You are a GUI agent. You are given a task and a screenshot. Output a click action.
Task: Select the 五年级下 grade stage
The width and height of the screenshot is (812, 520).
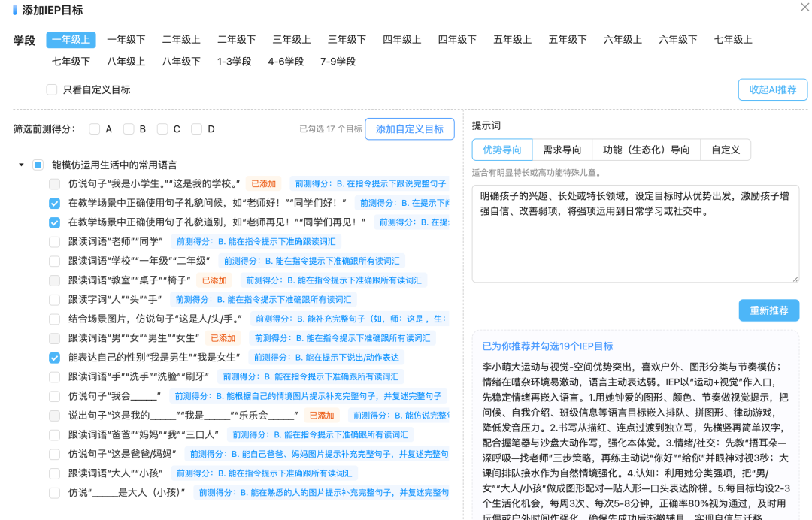pyautogui.click(x=568, y=40)
